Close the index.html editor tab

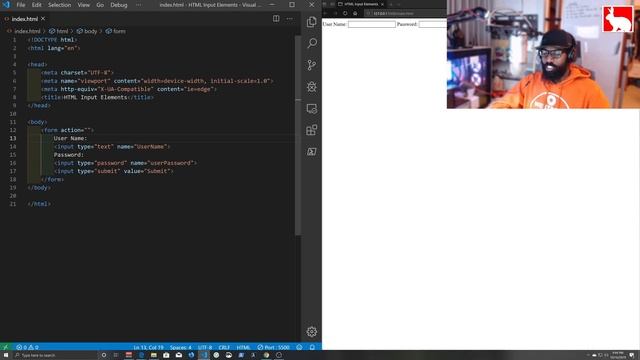point(43,18)
